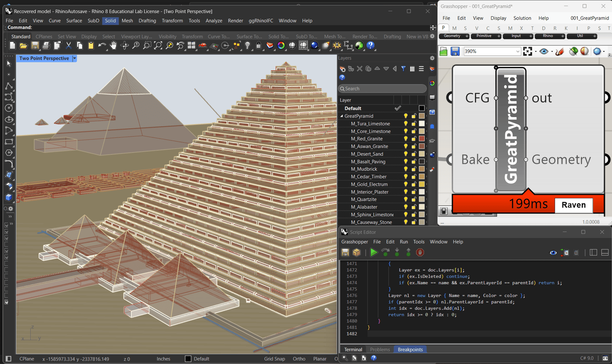Collapse the GreatPyramid layer tree
The height and width of the screenshot is (364, 612).
coord(342,116)
